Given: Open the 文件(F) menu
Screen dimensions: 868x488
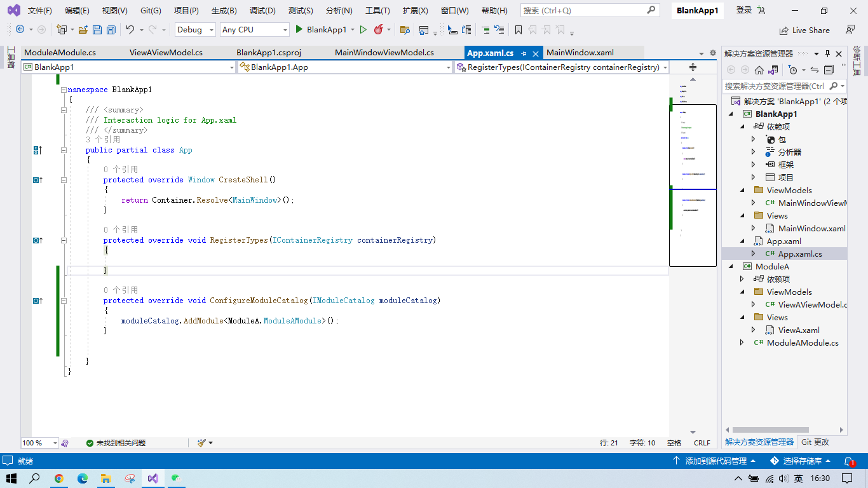Looking at the screenshot, I should click(x=40, y=10).
